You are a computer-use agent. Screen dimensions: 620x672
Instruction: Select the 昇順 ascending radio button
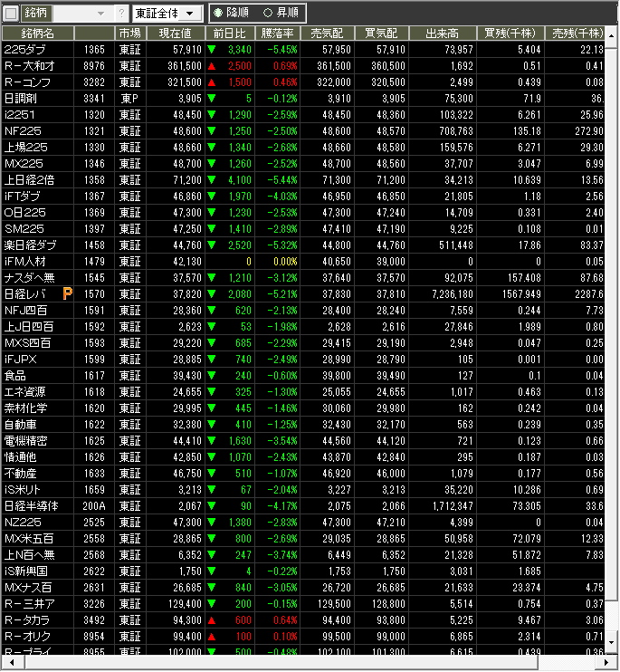click(267, 14)
